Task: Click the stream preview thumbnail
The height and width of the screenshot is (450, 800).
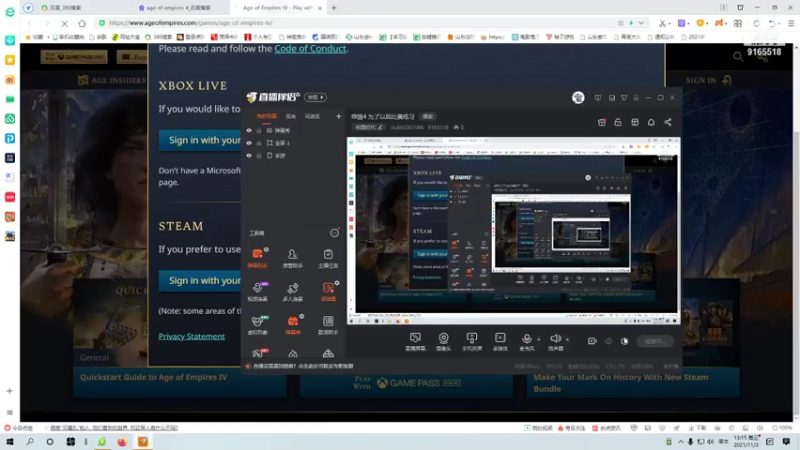Action: [x=513, y=230]
